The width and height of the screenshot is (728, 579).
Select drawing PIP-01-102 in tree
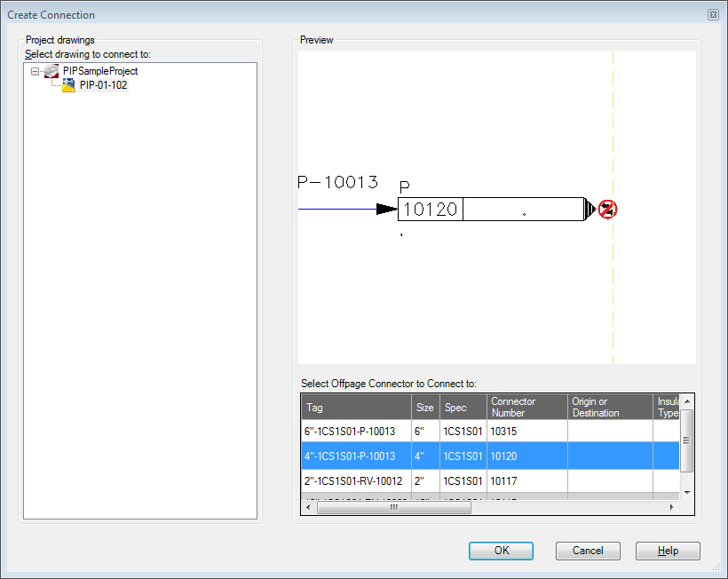pyautogui.click(x=103, y=85)
